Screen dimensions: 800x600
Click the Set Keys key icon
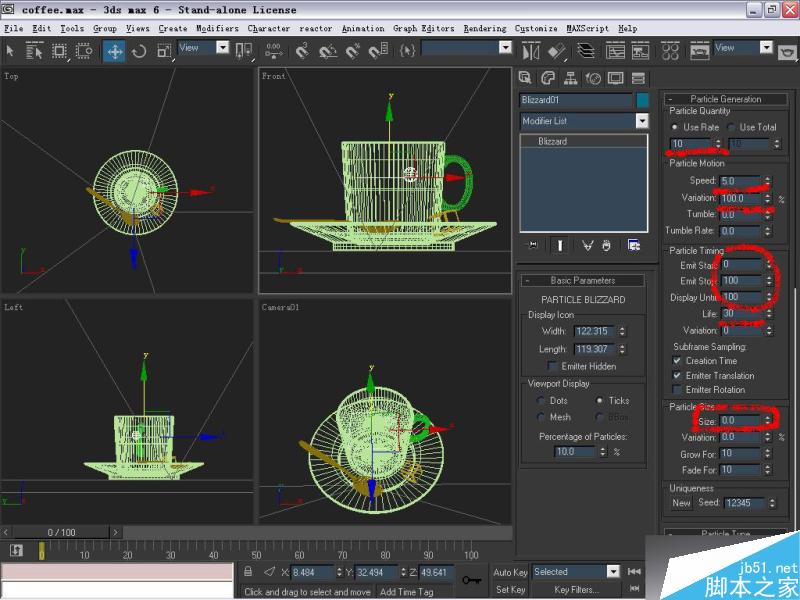click(472, 580)
